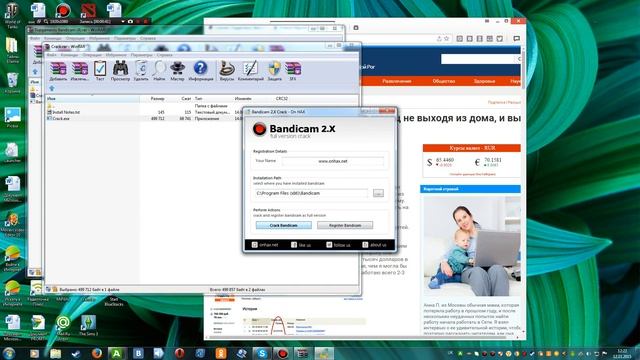Viewport: 640px width, 360px height.
Task: Click the up-one-level arrow in Crack.rar window
Action: click(x=52, y=88)
